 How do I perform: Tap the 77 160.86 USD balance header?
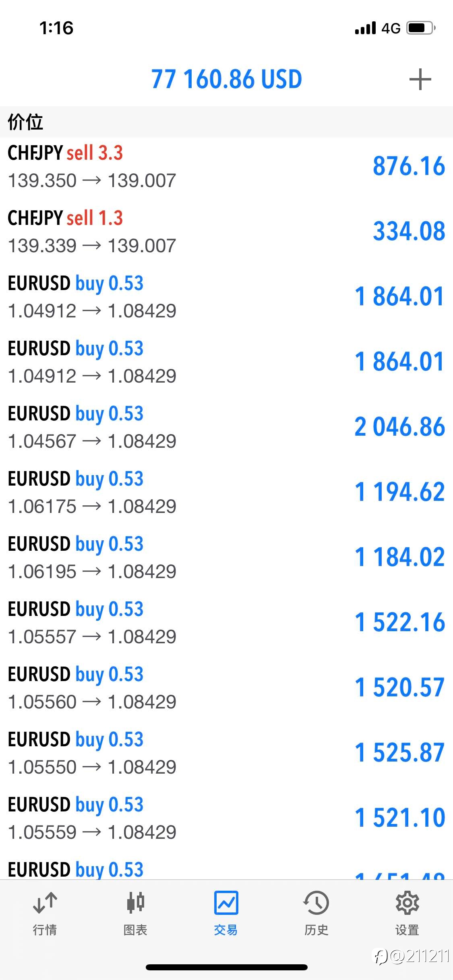(x=227, y=79)
